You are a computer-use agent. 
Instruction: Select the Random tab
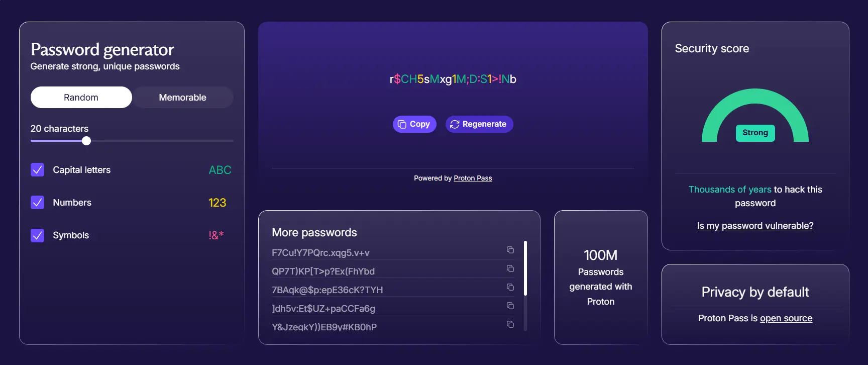coord(81,97)
